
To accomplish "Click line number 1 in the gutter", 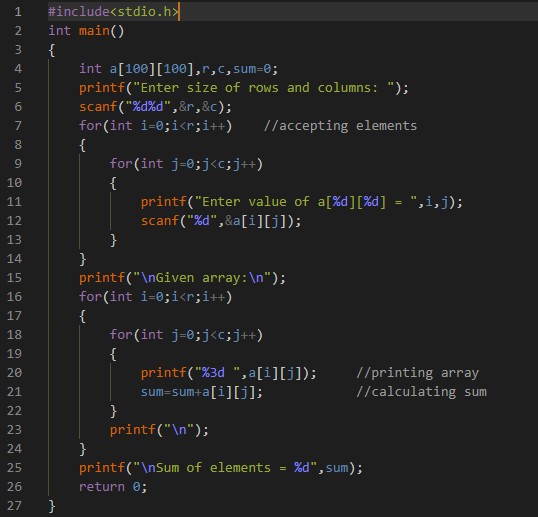I will click(x=18, y=12).
